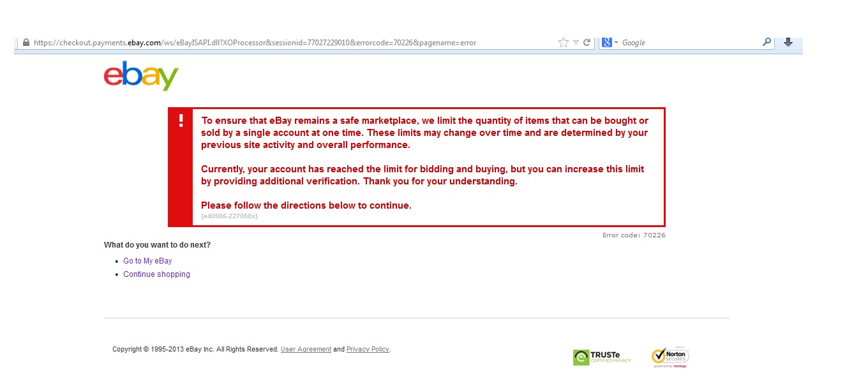Open the Privacy Policy link

tap(368, 350)
